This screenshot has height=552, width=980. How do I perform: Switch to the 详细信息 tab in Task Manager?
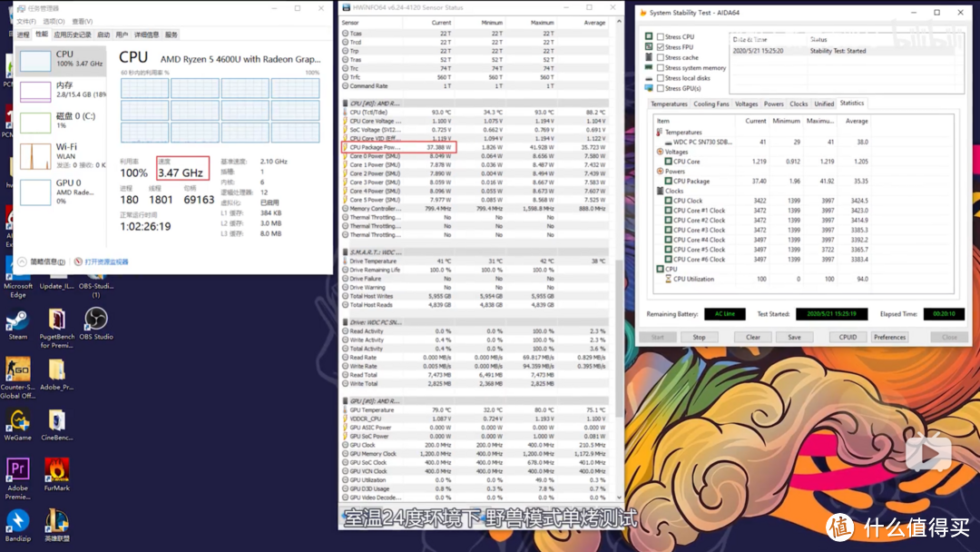146,35
